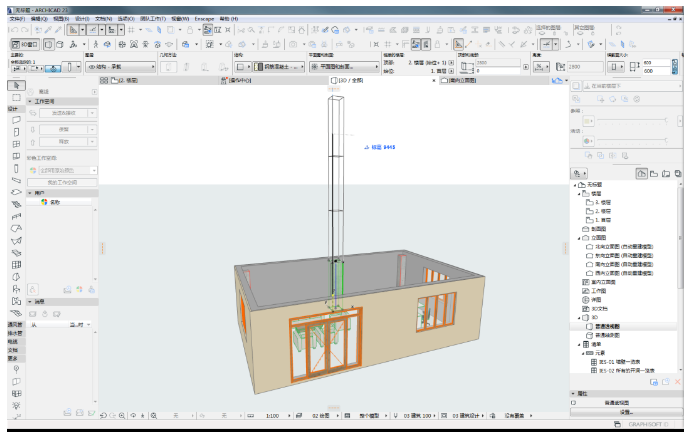Click the 我的工作空间 button
The width and height of the screenshot is (691, 436).
pos(62,182)
